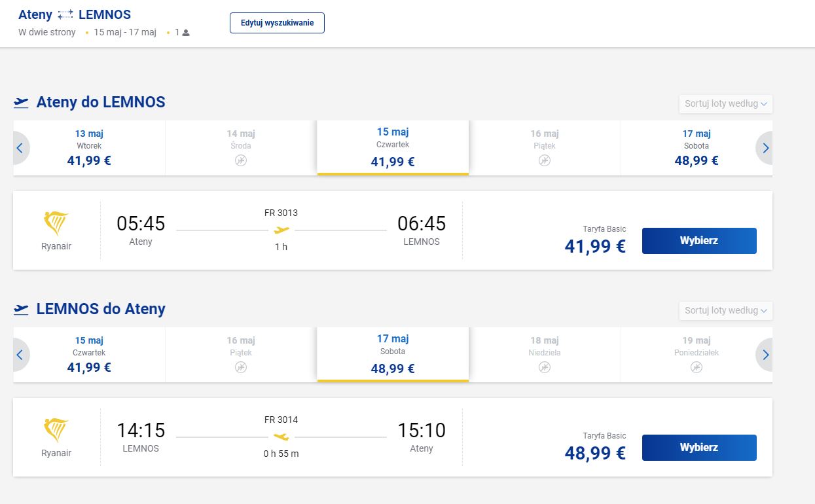815x504 pixels.
Task: Click the plane icon beside Ateny do LEMNOS heading
Action: 22,103
